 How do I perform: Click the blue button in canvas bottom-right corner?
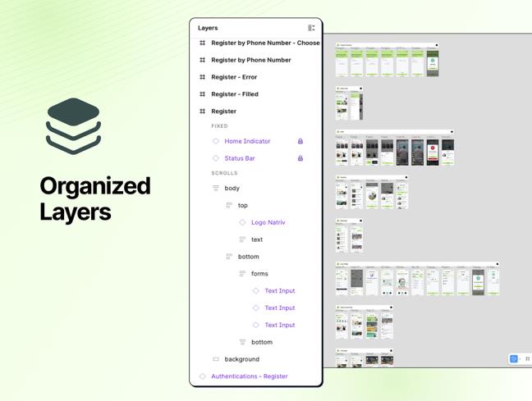[514, 359]
